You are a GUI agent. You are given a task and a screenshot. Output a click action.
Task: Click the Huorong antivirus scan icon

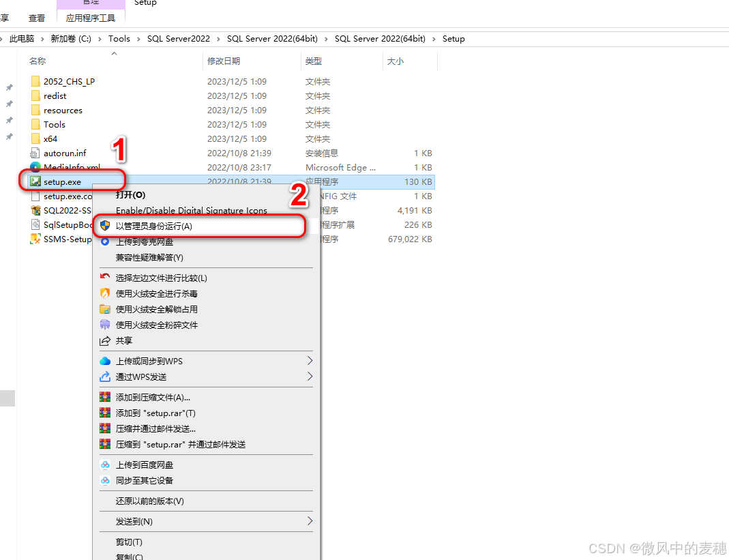click(x=105, y=293)
